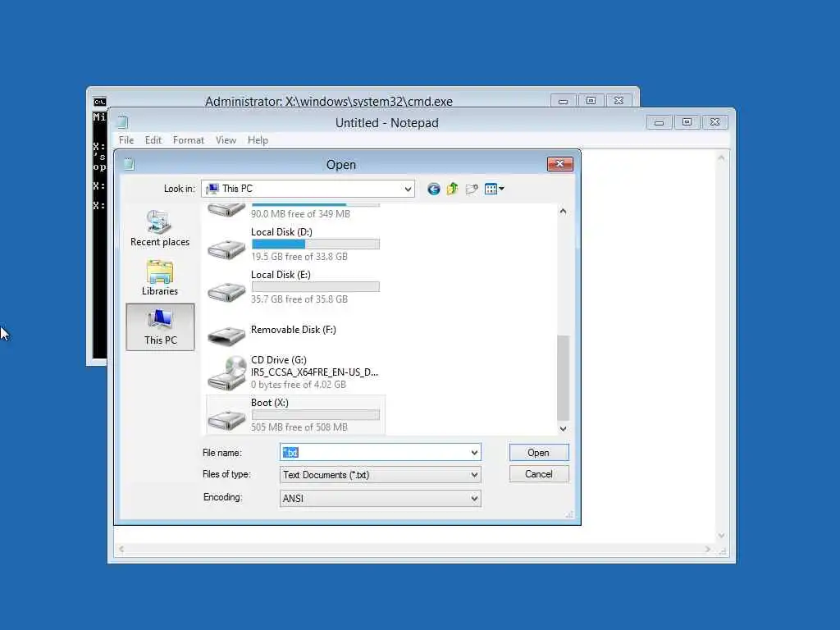Click the Local Disk (E:) label
This screenshot has width=840, height=630.
281,275
